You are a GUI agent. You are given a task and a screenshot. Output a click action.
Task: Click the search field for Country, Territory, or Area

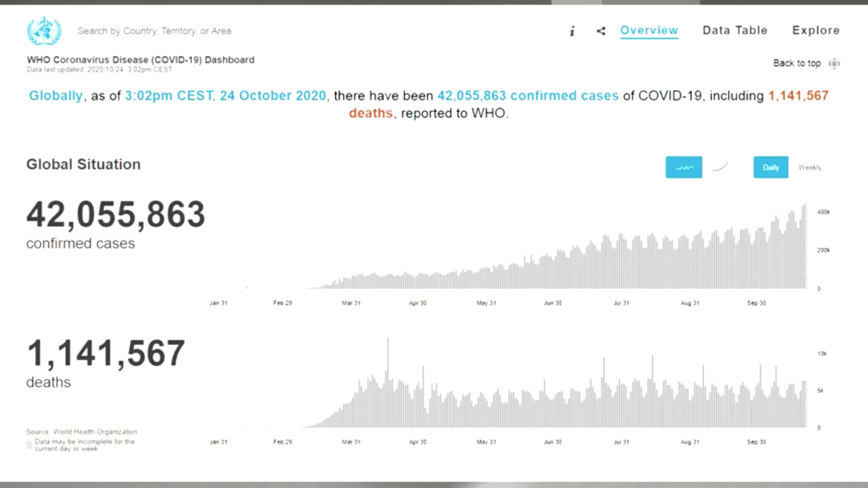tap(155, 31)
